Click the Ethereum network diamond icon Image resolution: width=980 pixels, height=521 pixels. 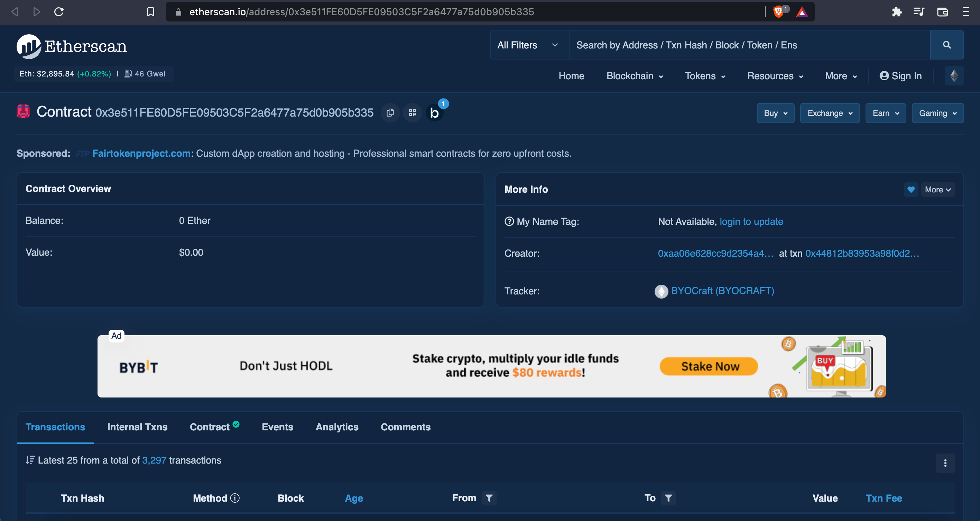[x=954, y=76]
